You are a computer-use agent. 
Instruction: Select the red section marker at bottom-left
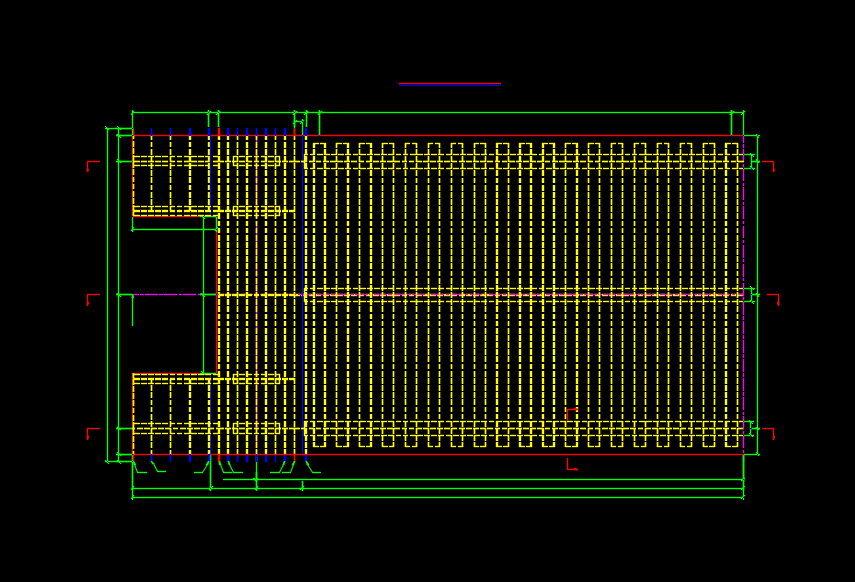(91, 431)
